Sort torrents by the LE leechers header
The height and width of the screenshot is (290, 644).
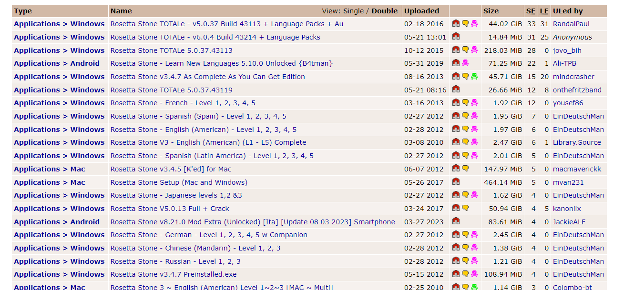544,11
